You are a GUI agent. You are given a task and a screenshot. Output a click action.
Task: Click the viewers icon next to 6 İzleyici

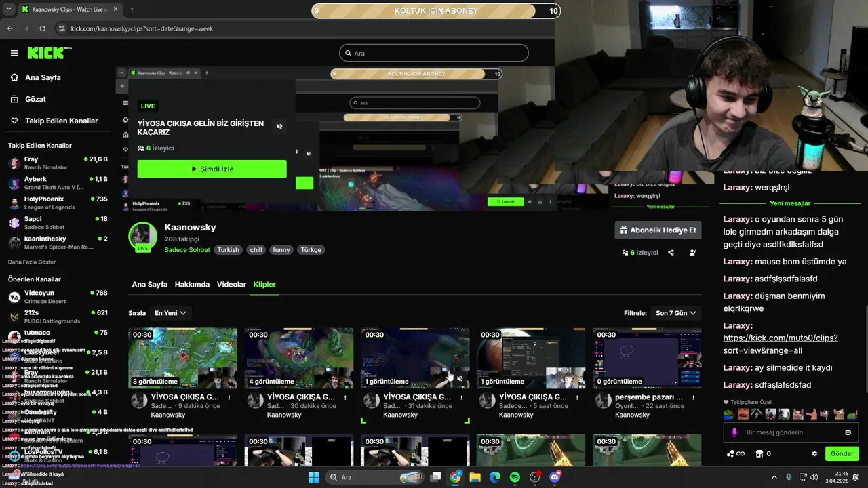[625, 253]
